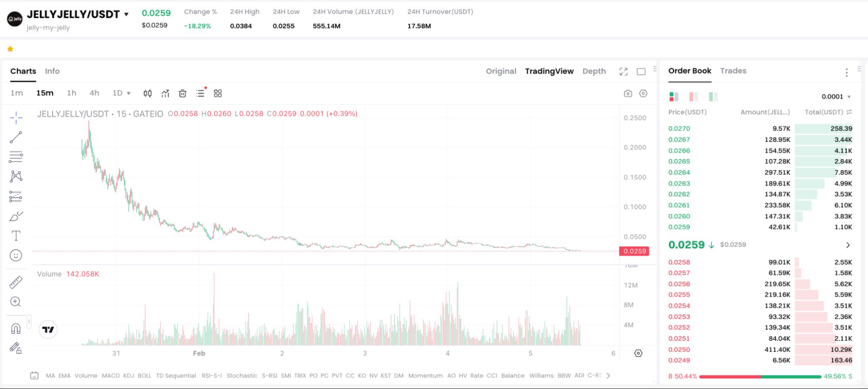868x389 pixels.
Task: Click the trash icon to remove drawings
Action: tap(183, 93)
